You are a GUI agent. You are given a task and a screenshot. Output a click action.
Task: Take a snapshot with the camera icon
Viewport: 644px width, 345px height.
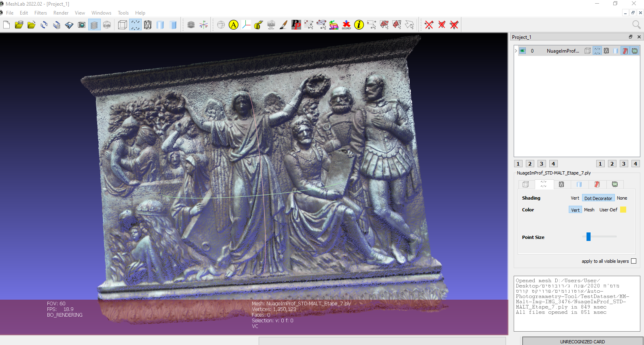82,25
